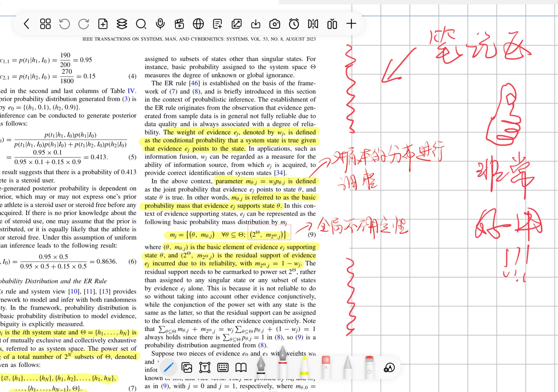Open citation [46] for the ER rule

point(195,83)
